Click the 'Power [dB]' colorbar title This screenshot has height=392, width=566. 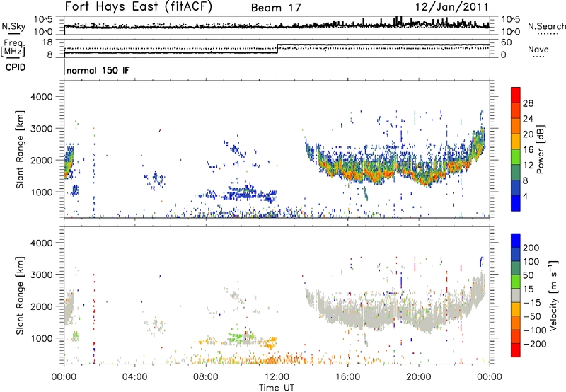[x=540, y=149]
